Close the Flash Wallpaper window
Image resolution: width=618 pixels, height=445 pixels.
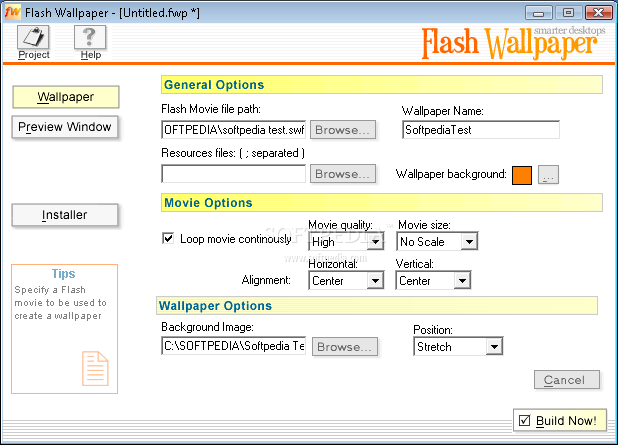click(598, 13)
